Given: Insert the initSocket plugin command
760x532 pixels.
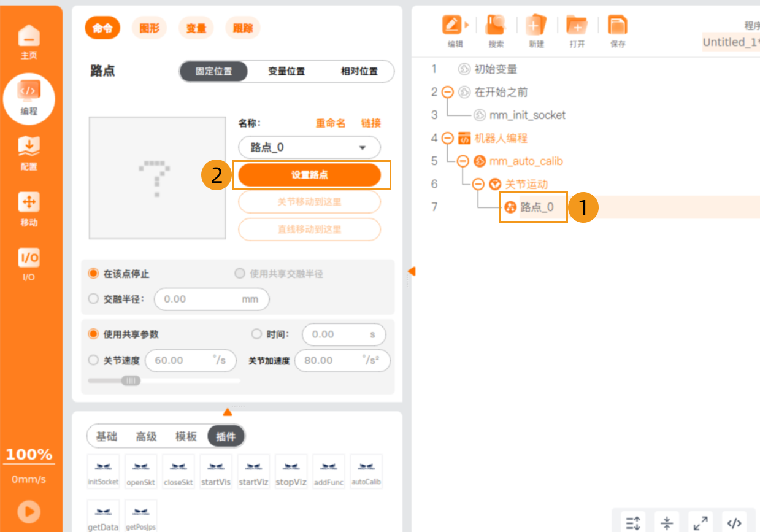Looking at the screenshot, I should 103,471.
